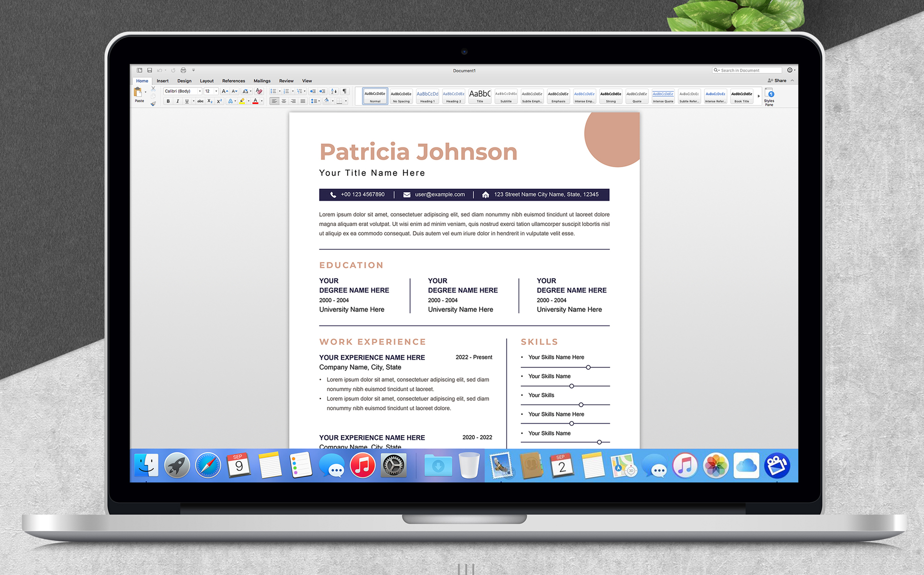Click the Save icon in title bar
This screenshot has width=924, height=575.
(149, 70)
